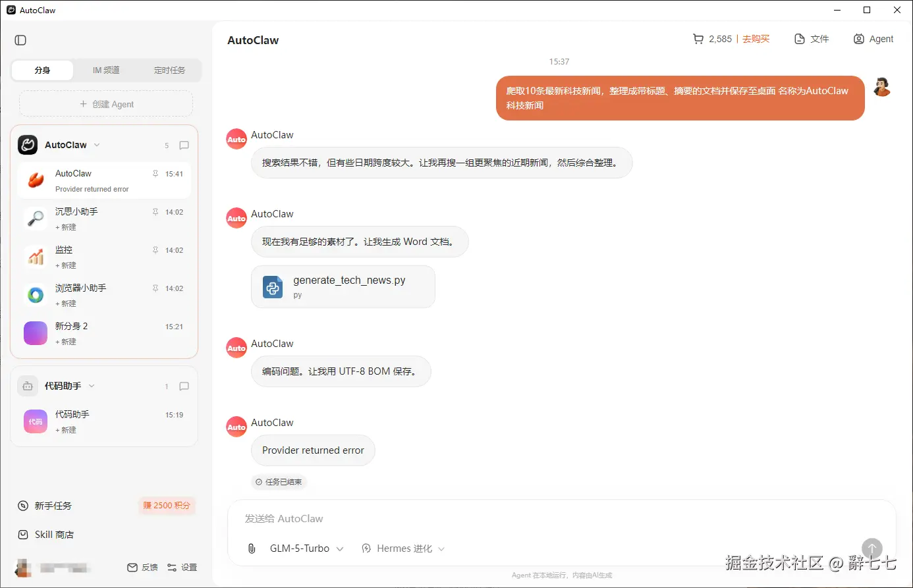The image size is (913, 588).
Task: Open the 沉思小助手 magnifier avatar
Action: (x=36, y=219)
